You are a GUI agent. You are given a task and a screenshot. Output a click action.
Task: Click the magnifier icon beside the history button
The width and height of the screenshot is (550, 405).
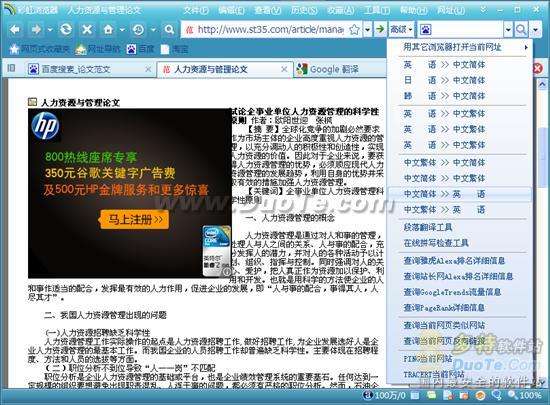point(169,30)
